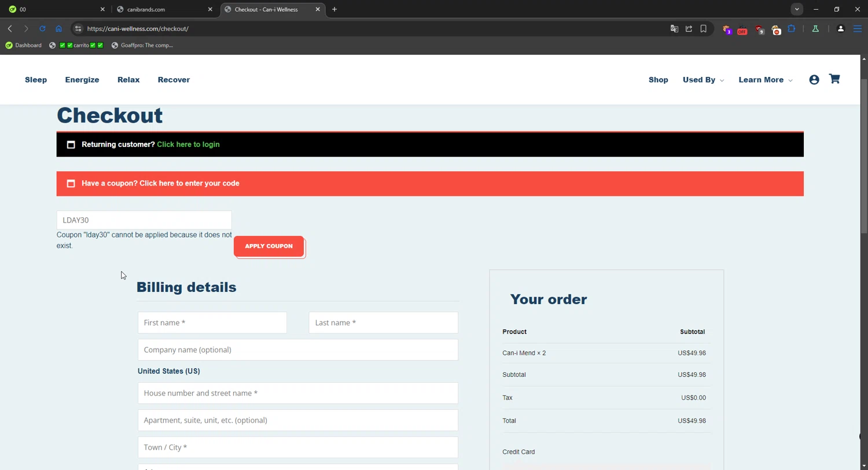Open the browser profile avatar

tap(841, 28)
